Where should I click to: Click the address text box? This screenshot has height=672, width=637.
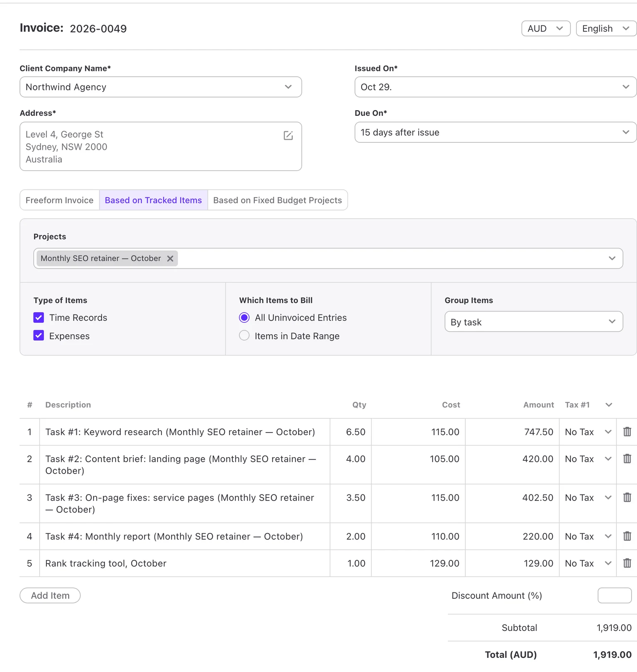point(160,146)
